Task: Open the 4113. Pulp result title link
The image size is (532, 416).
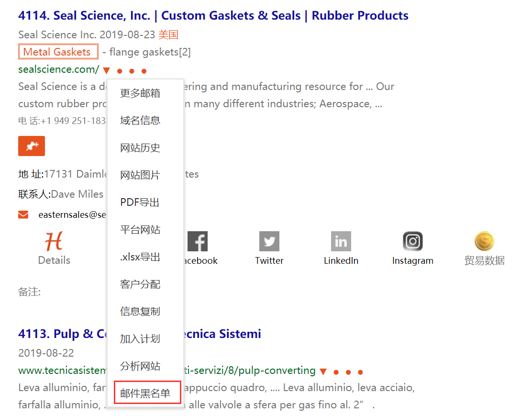Action: pyautogui.click(x=140, y=334)
